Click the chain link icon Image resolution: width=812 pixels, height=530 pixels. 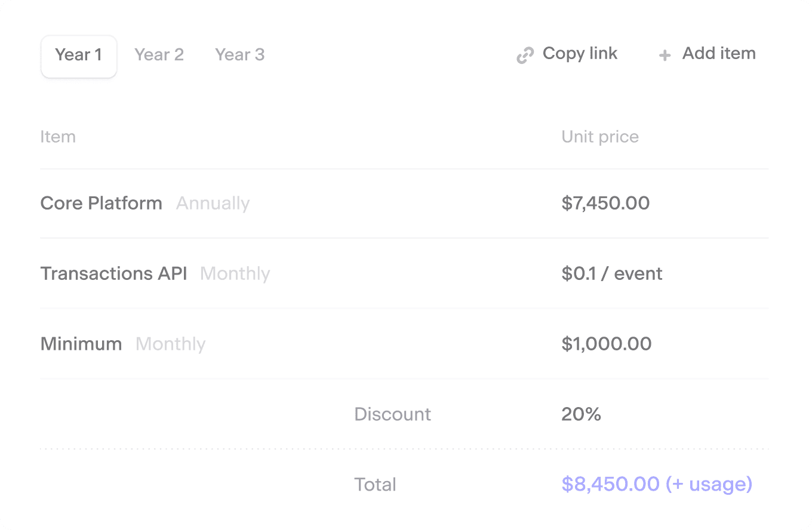(x=525, y=56)
